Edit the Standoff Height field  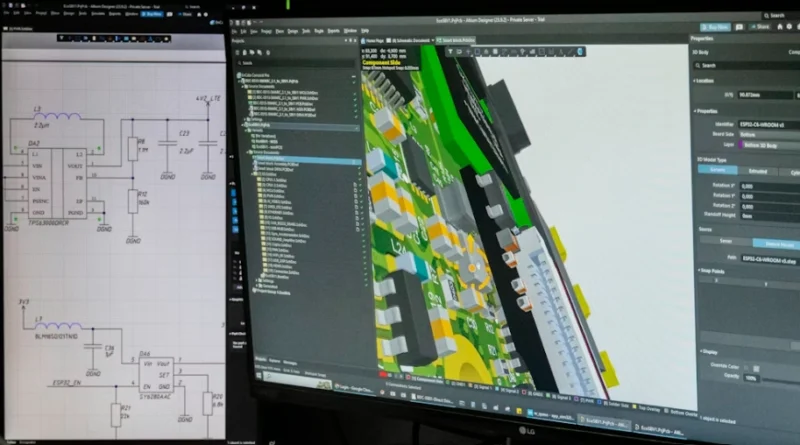[769, 216]
